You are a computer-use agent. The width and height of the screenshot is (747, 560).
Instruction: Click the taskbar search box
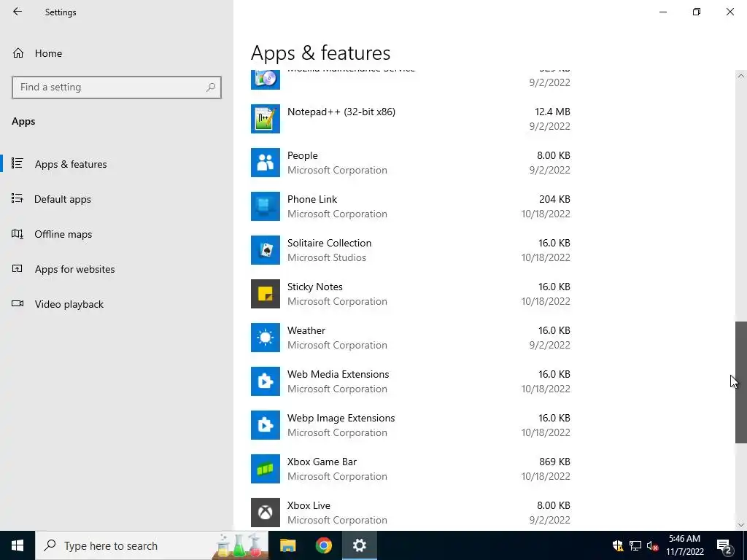[152, 545]
